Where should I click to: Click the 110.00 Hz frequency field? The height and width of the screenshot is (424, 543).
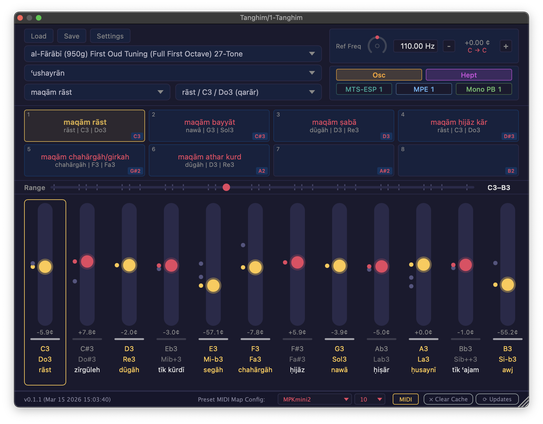(x=417, y=46)
